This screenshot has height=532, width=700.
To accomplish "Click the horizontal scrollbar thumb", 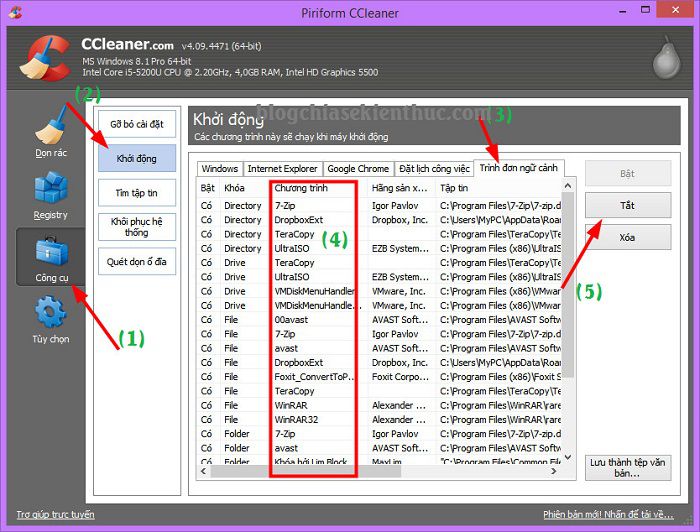I will [306, 471].
